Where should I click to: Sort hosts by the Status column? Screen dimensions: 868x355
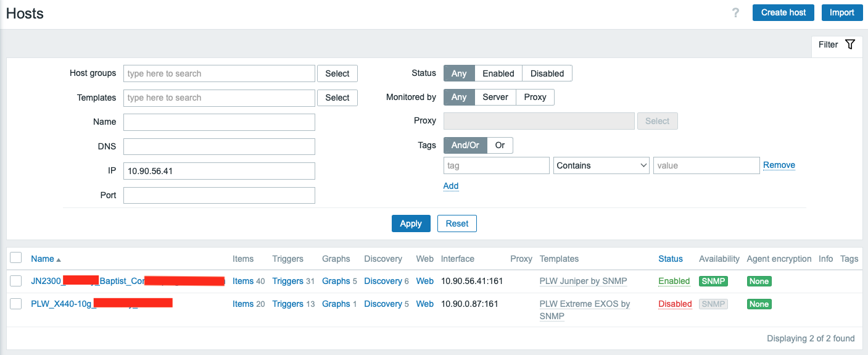[x=670, y=259]
